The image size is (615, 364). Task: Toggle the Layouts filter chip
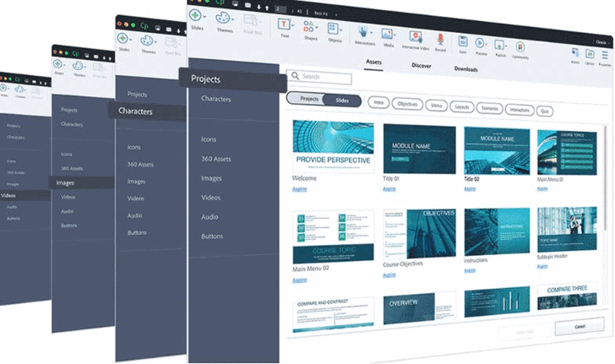pyautogui.click(x=461, y=106)
